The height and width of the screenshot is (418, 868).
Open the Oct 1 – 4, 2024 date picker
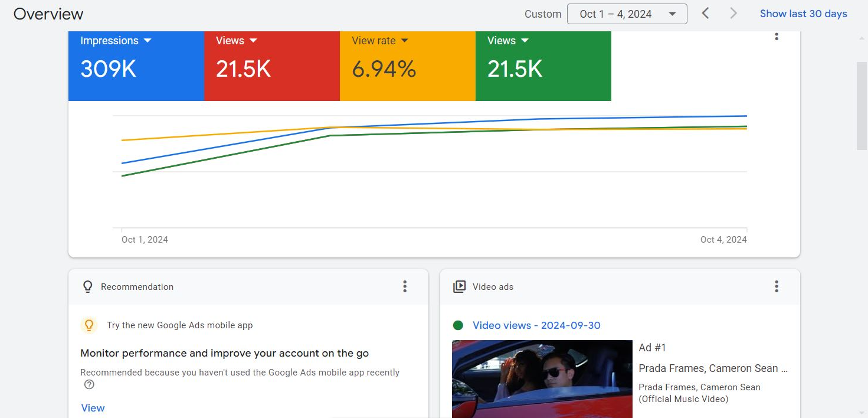627,14
